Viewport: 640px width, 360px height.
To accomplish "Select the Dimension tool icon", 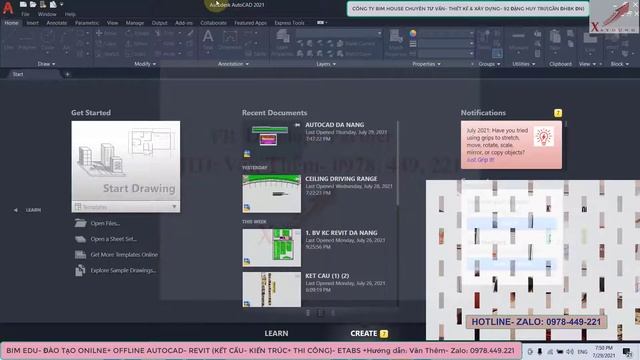I will (x=230, y=37).
